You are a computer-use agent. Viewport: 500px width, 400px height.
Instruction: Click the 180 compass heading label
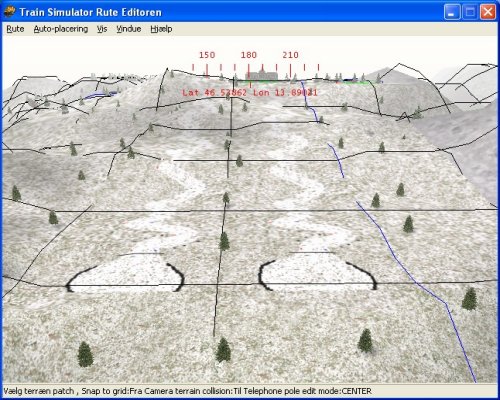pyautogui.click(x=249, y=55)
